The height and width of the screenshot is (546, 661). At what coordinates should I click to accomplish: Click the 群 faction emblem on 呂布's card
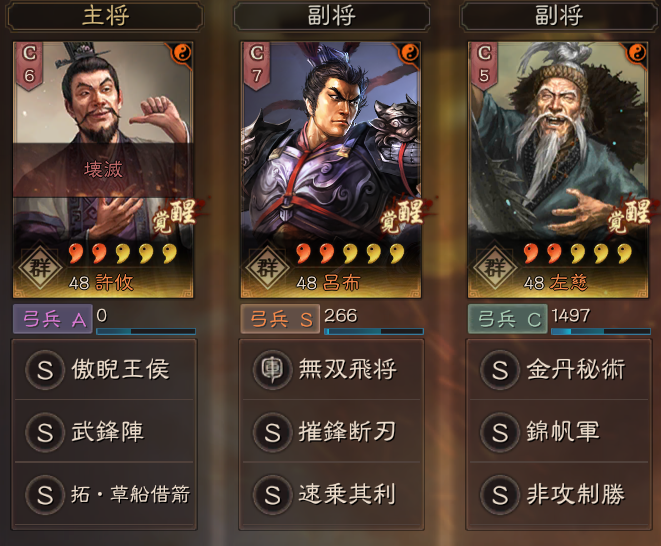[x=267, y=268]
